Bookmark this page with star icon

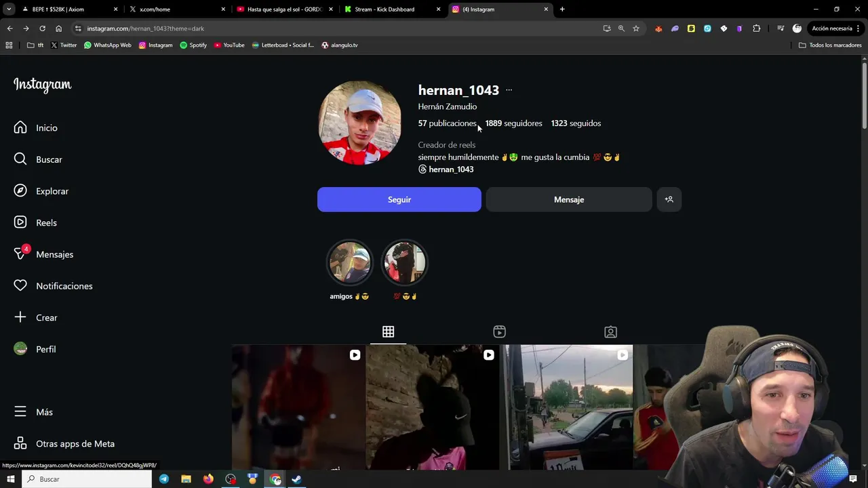(x=636, y=28)
